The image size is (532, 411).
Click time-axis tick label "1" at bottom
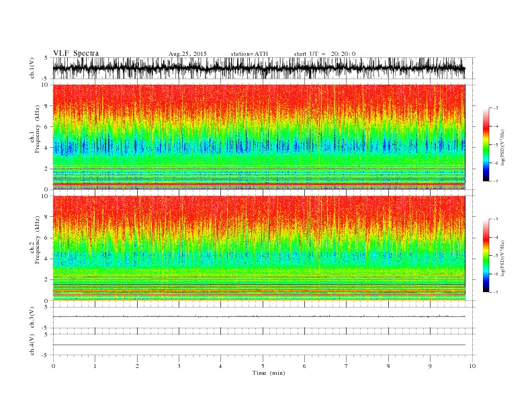click(x=95, y=366)
